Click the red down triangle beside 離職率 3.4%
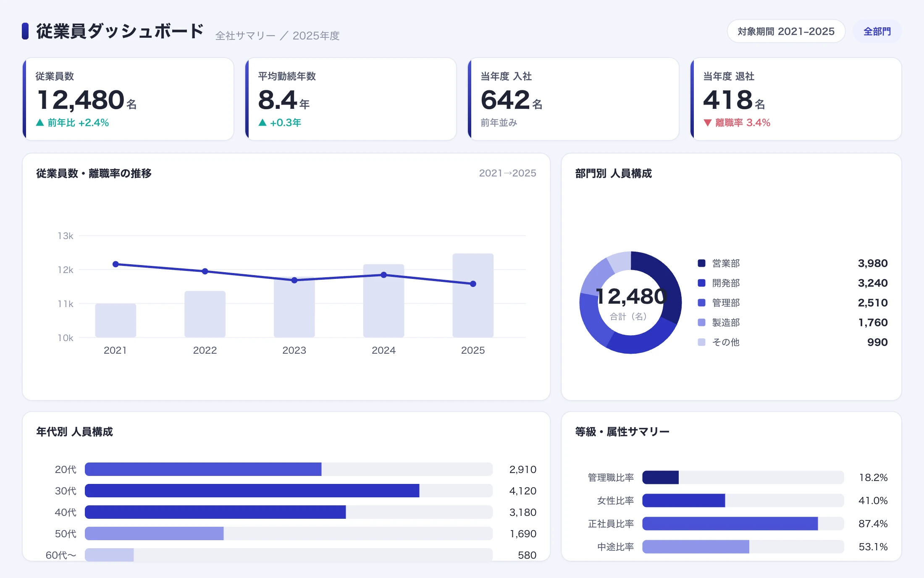 pos(708,123)
